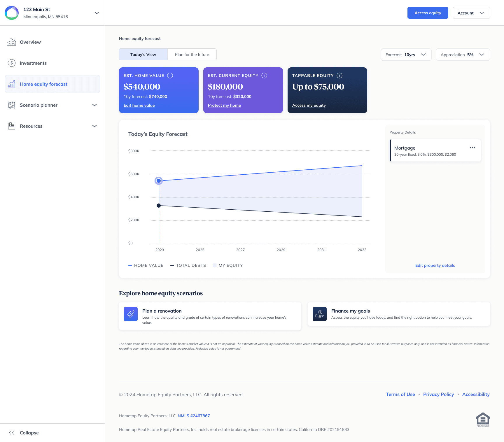Screen dimensions: 504x442
Task: Open the Mortgage three-dot options menu
Action: (473, 148)
